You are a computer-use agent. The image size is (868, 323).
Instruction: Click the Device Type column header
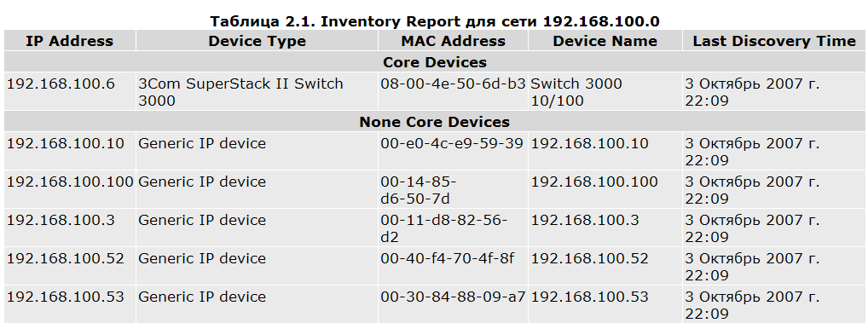click(257, 41)
